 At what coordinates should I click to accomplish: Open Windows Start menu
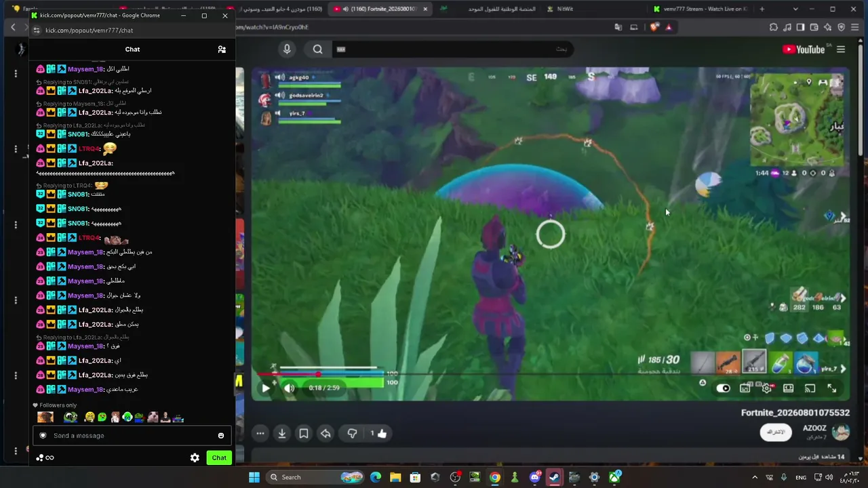(254, 477)
